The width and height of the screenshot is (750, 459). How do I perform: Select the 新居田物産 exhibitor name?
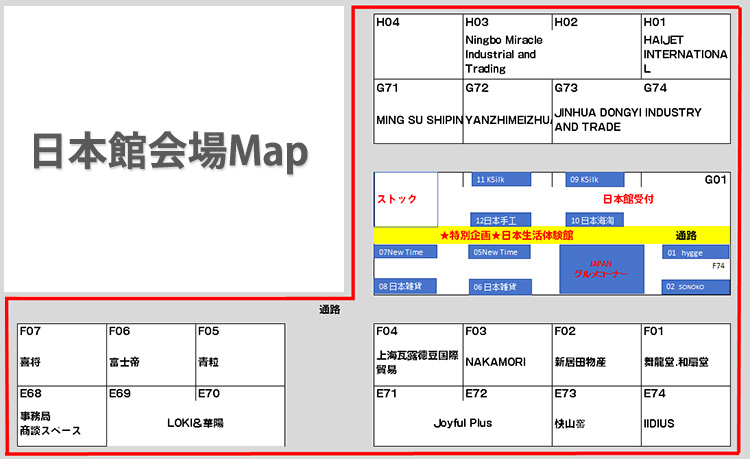coord(580,362)
